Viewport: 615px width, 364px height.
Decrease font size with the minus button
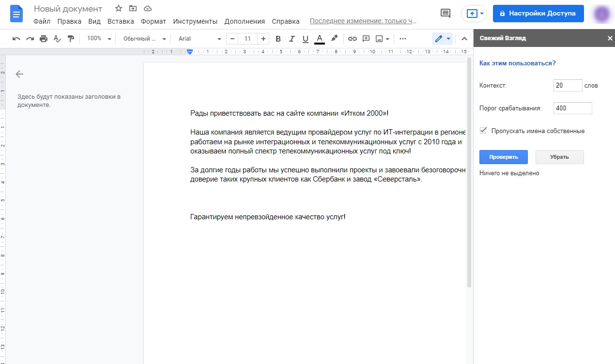click(x=232, y=39)
